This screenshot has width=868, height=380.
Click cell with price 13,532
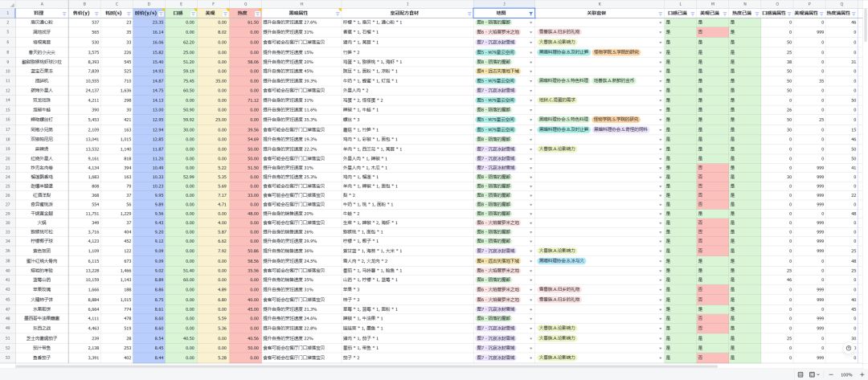click(x=84, y=149)
